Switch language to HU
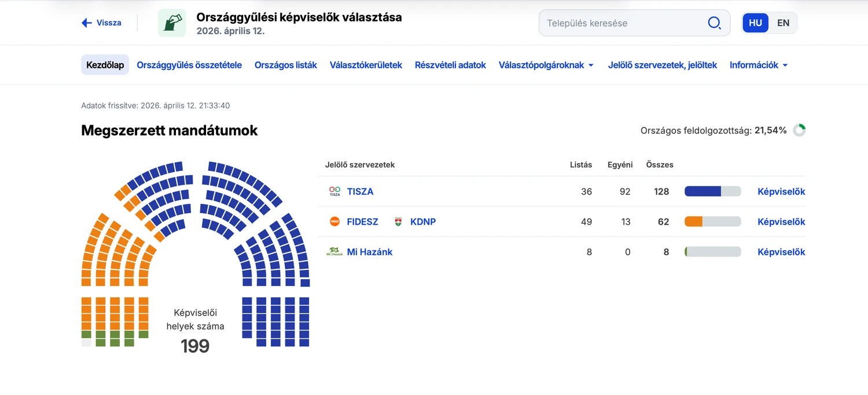 click(755, 23)
